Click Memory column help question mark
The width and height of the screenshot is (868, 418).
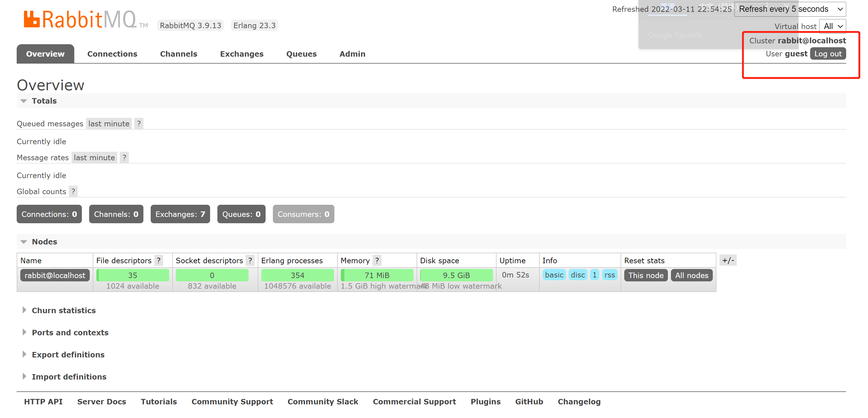tap(377, 260)
